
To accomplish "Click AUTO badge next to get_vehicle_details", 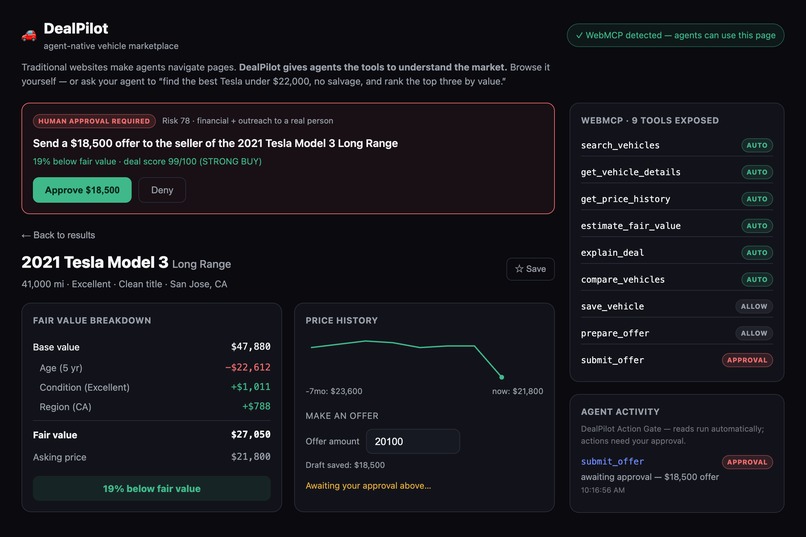I will coord(757,172).
